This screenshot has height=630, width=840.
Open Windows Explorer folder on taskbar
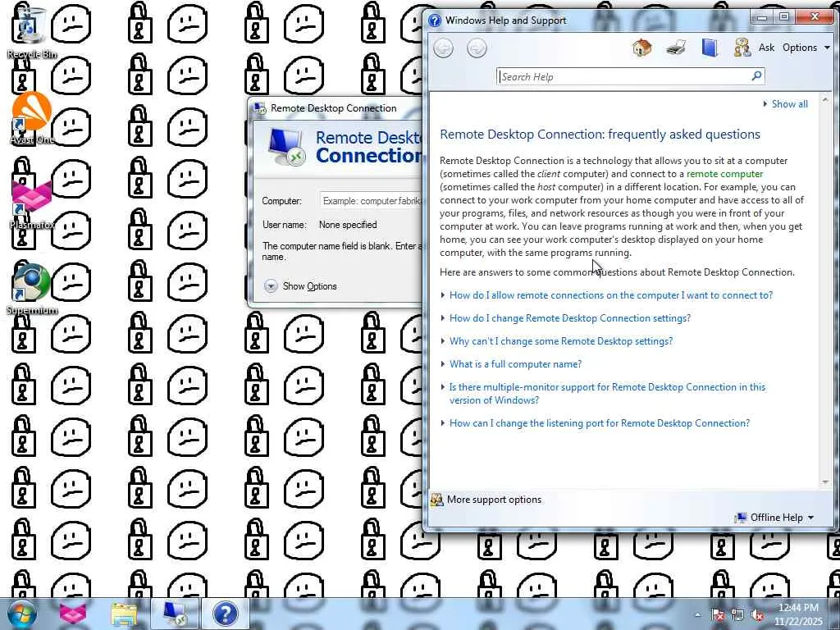124,614
